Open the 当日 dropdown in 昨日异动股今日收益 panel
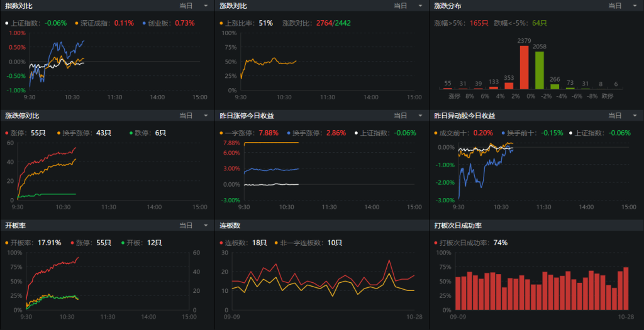 click(x=614, y=116)
